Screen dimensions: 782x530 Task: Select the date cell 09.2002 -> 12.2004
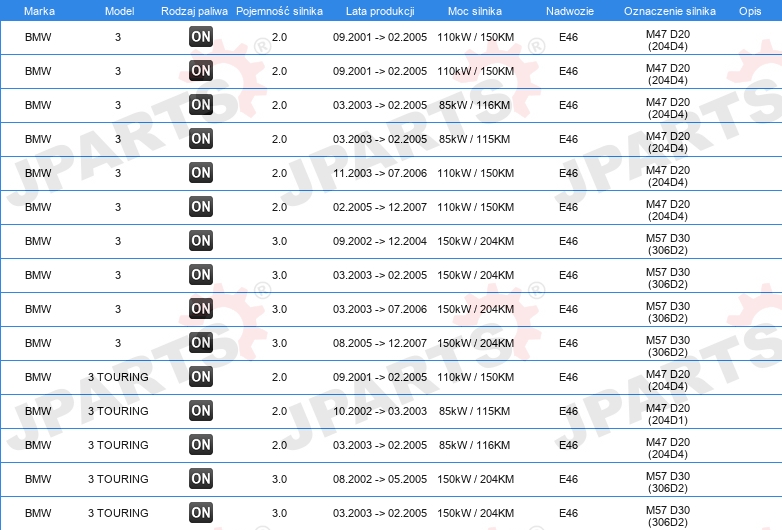[x=380, y=241]
